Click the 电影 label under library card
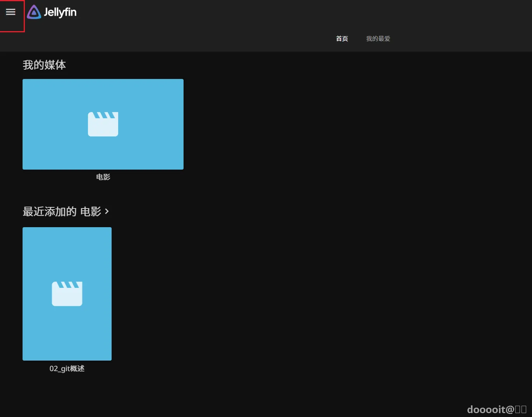The height and width of the screenshot is (417, 532). pos(103,177)
